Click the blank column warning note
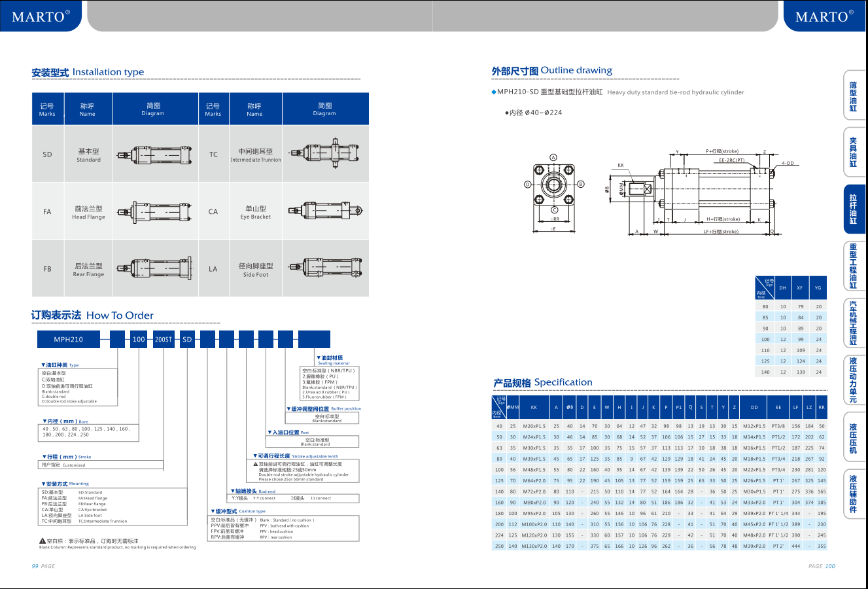868x589 pixels. (x=117, y=544)
